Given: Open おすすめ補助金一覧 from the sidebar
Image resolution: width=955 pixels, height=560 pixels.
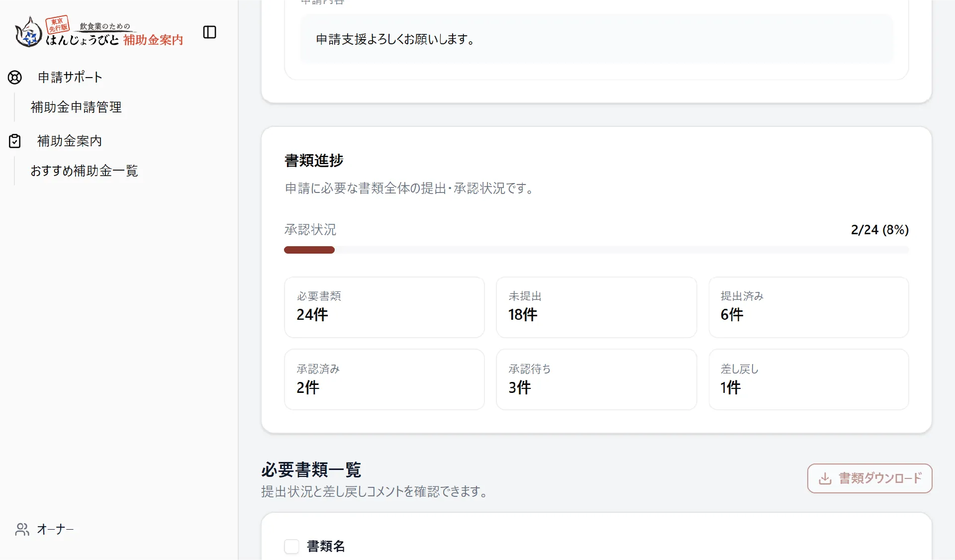Looking at the screenshot, I should tap(84, 171).
